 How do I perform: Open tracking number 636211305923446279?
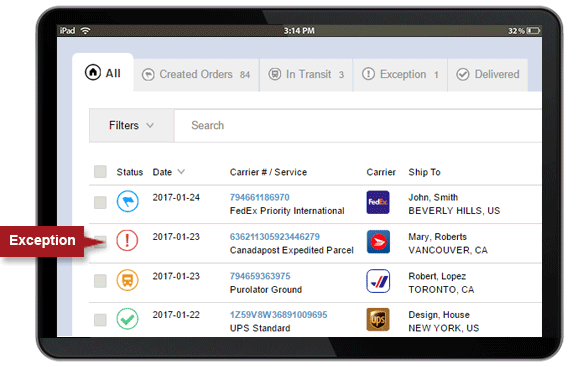coord(275,237)
